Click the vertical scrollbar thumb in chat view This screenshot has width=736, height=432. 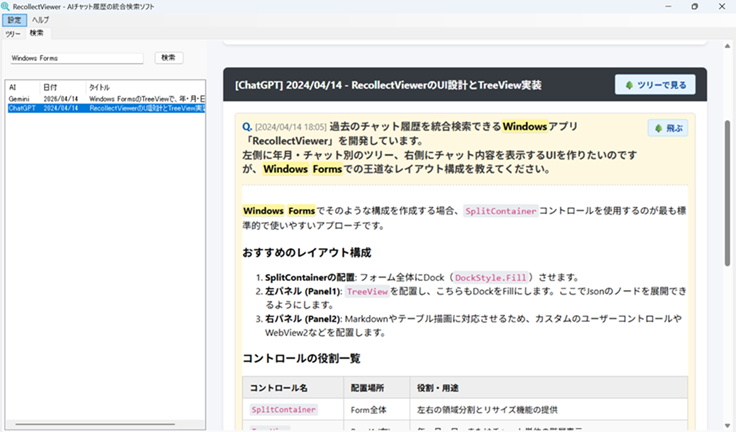(x=728, y=180)
